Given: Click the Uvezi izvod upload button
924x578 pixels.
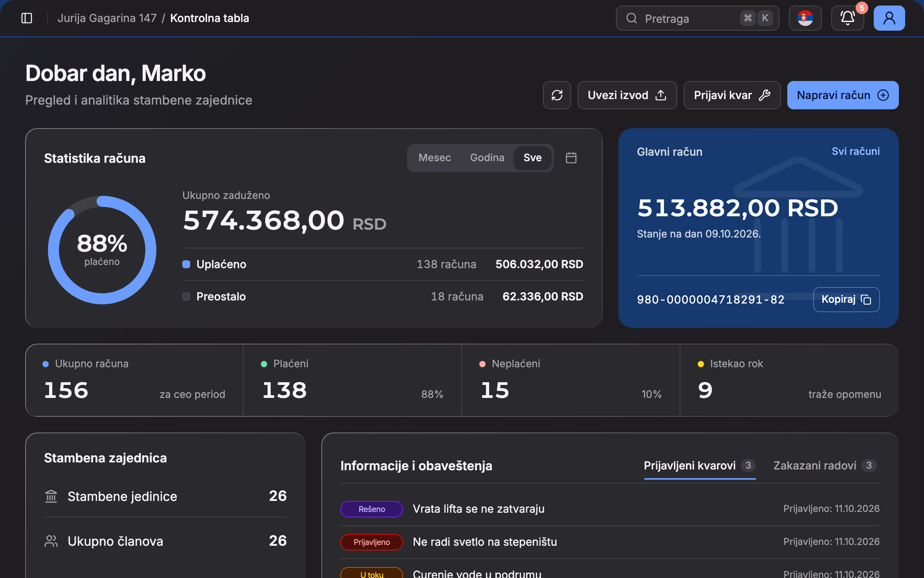Looking at the screenshot, I should click(x=627, y=95).
